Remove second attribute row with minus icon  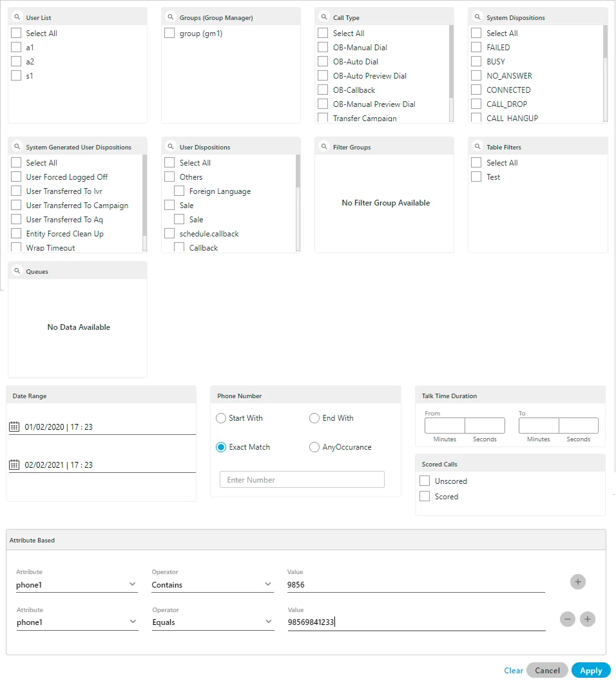(567, 619)
